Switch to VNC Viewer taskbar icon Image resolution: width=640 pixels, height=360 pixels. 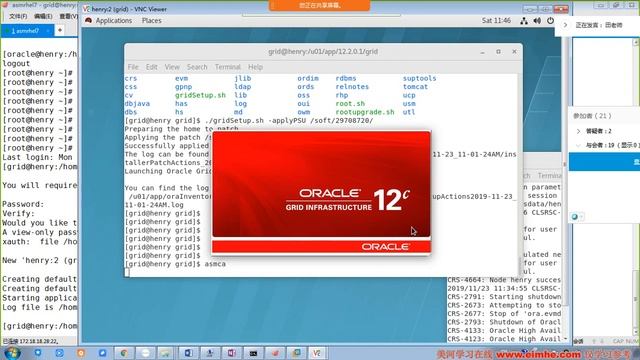tap(317, 353)
